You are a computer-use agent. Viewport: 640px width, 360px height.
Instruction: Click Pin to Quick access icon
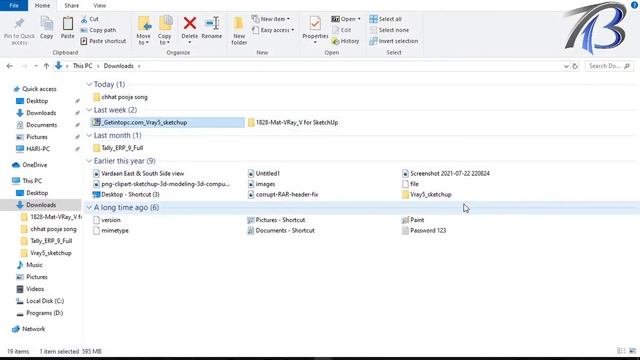(19, 24)
